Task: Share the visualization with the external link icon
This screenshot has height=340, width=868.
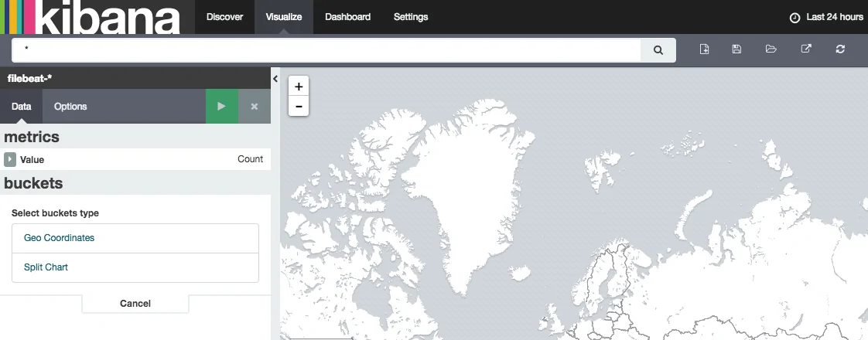Action: click(806, 49)
